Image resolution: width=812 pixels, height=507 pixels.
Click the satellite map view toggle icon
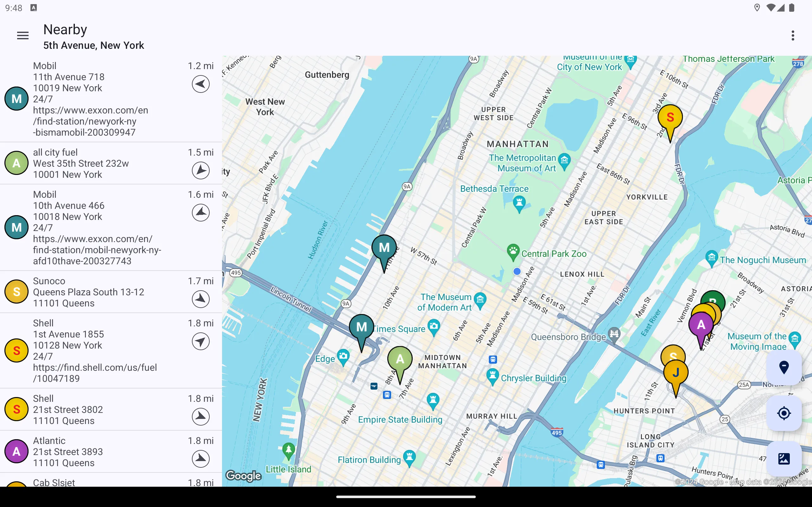783,459
